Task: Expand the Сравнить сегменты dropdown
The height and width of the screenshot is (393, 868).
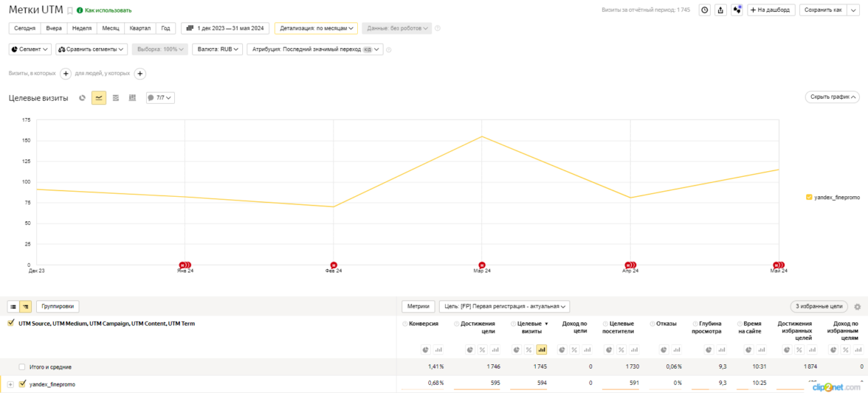Action: coord(92,49)
